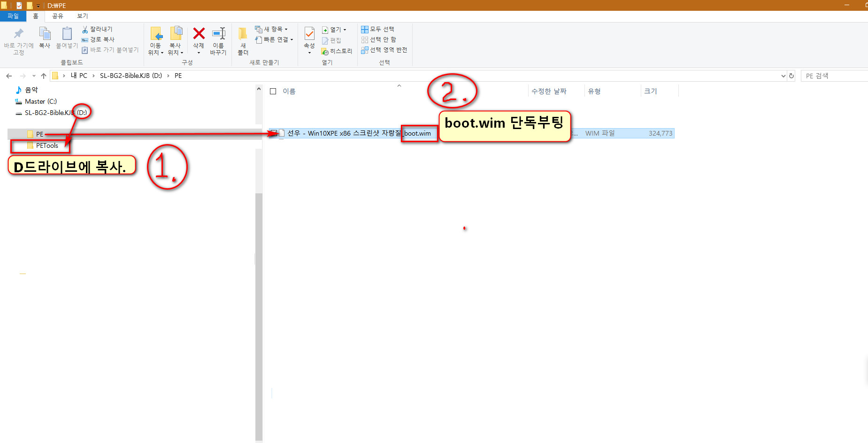Click Copy path (경로 복사)

pyautogui.click(x=98, y=39)
